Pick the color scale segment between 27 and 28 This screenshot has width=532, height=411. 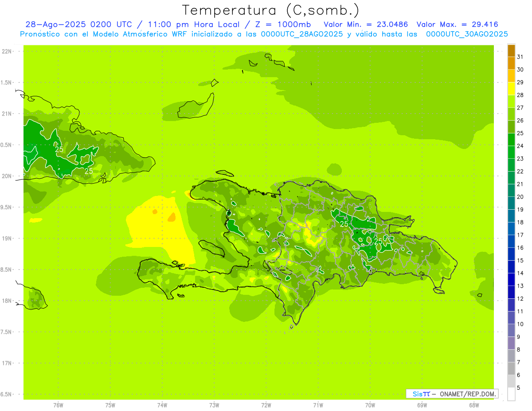click(511, 102)
